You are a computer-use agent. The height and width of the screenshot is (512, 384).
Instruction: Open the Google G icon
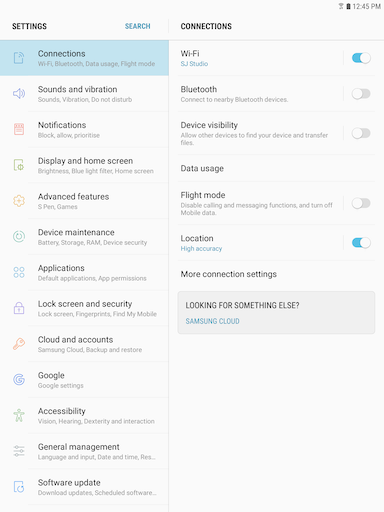[x=19, y=379]
